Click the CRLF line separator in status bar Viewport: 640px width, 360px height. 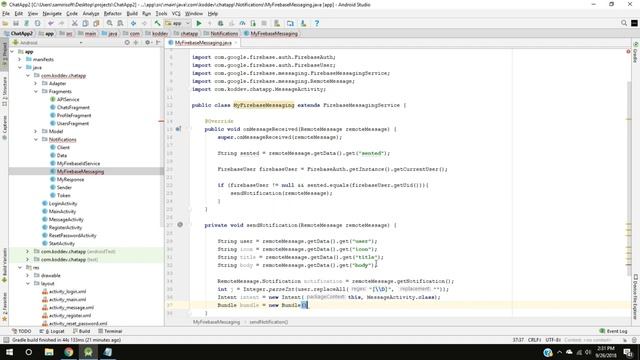534,340
